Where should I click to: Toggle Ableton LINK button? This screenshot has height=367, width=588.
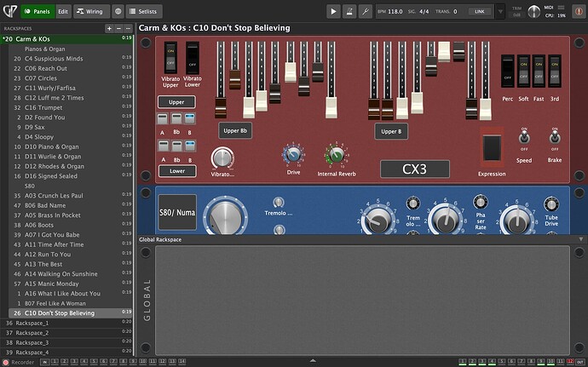[479, 12]
